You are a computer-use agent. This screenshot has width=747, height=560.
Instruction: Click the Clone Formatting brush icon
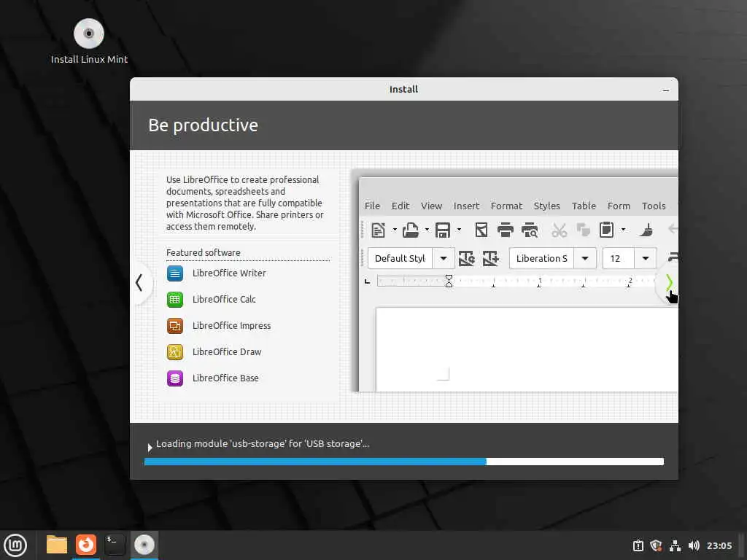tap(646, 230)
